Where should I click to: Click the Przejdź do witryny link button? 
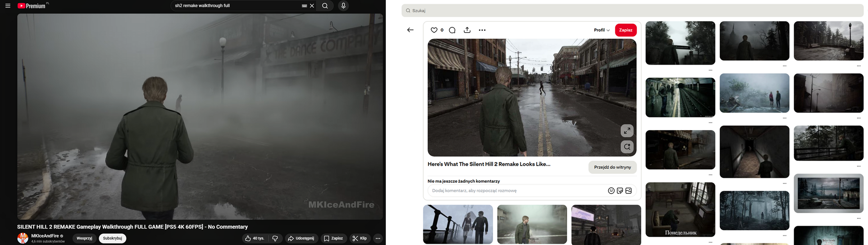[x=612, y=167]
